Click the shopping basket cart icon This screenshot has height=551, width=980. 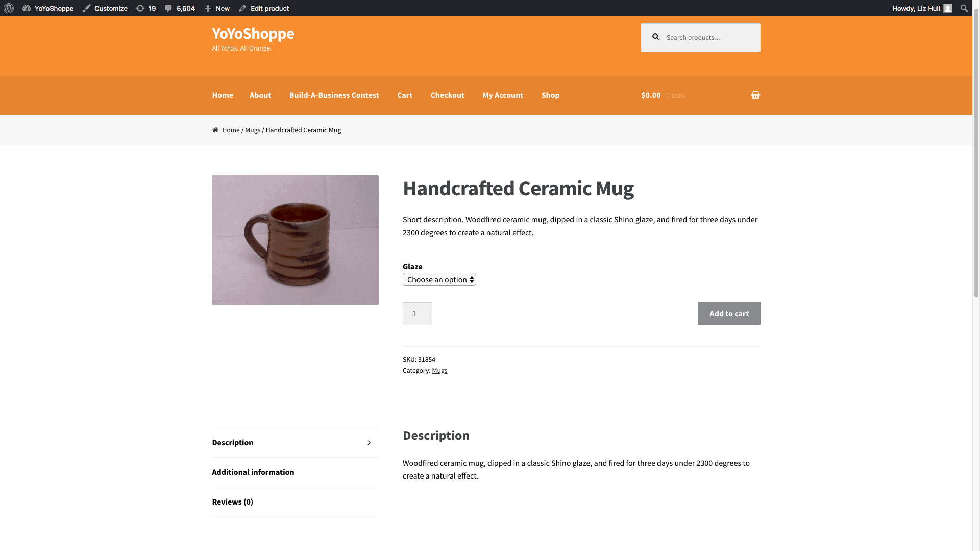755,95
